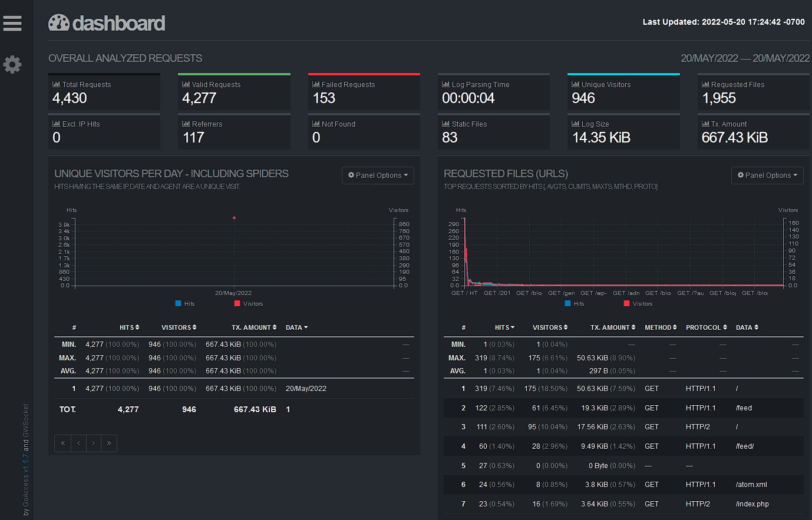
Task: Click the red data point on visitors chart
Action: click(x=234, y=218)
